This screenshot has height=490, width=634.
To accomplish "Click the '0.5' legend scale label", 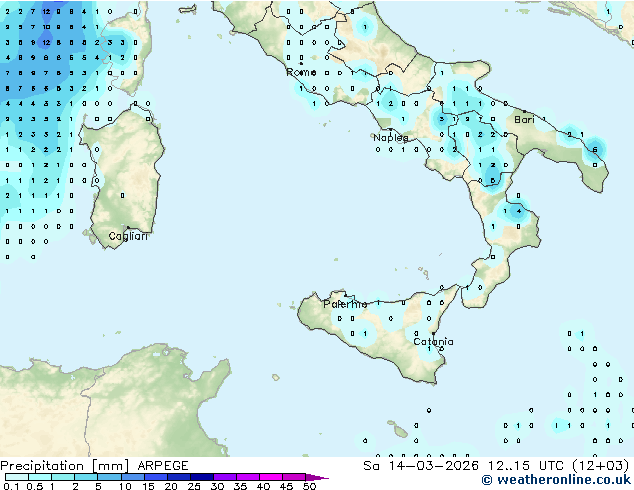I will coord(35,486).
